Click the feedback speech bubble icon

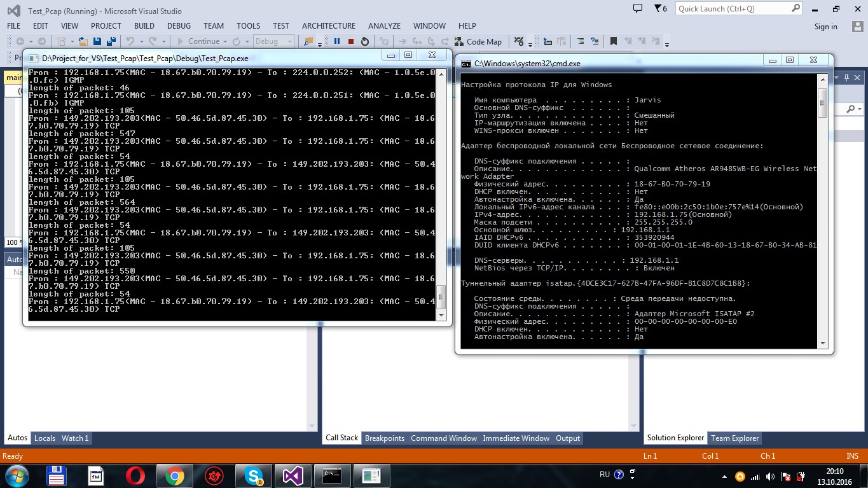coord(638,8)
